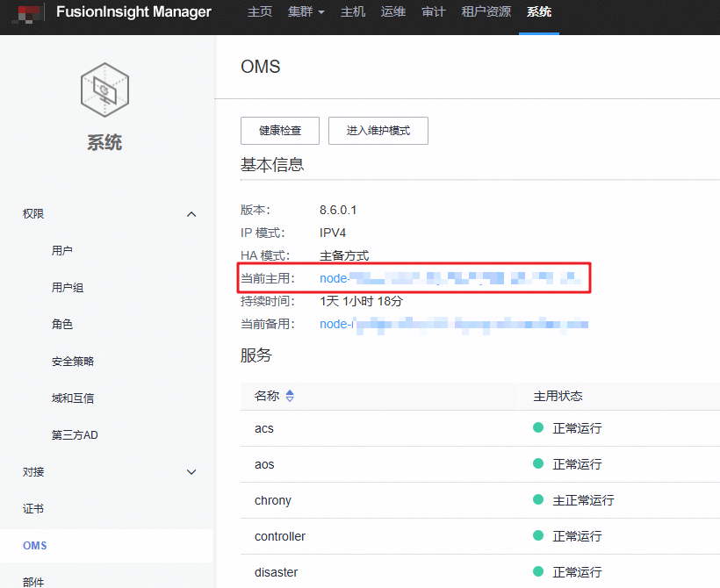This screenshot has height=588, width=720.
Task: Open the 审计 tab
Action: click(x=434, y=12)
